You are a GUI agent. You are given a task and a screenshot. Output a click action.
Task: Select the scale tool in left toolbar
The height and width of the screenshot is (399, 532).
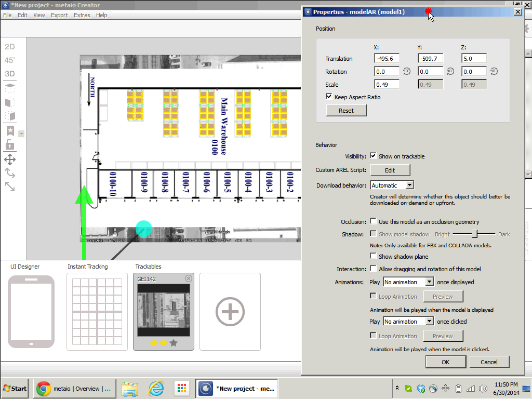click(10, 185)
